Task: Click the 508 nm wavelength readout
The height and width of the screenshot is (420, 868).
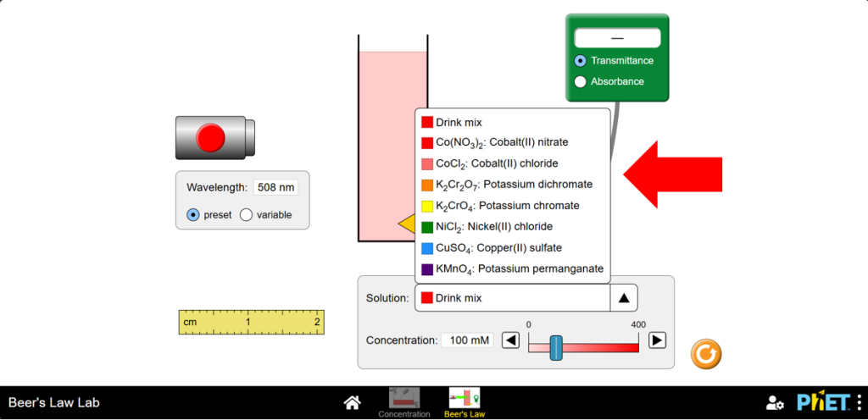Action: tap(275, 187)
